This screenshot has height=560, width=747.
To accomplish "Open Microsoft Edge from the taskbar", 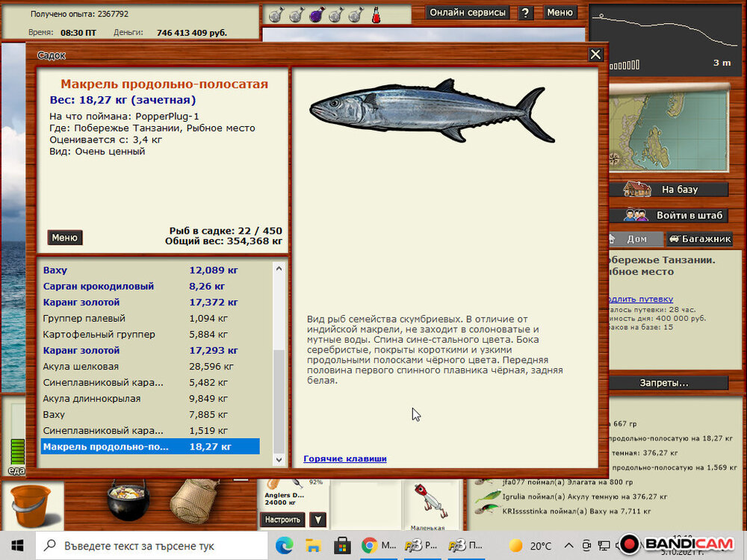I will (x=284, y=546).
